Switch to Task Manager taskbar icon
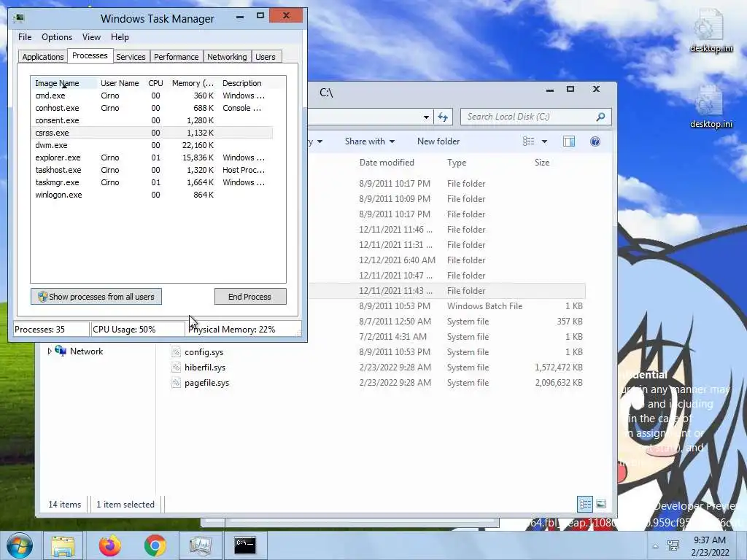The width and height of the screenshot is (747, 560). pos(201,545)
